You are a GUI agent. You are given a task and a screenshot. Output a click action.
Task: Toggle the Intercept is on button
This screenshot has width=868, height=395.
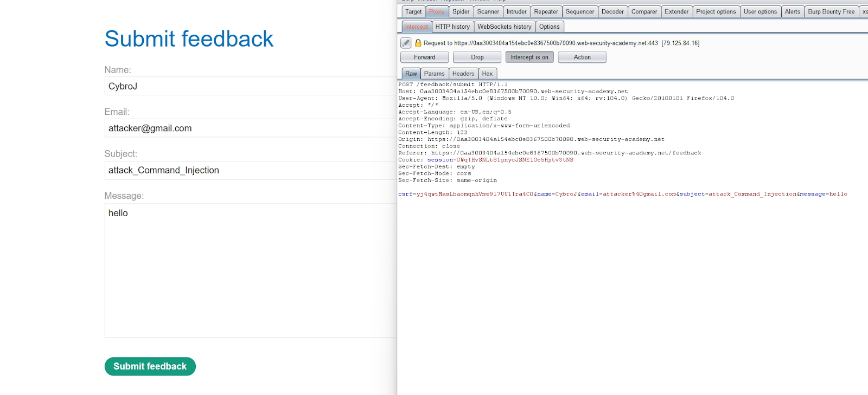click(529, 57)
